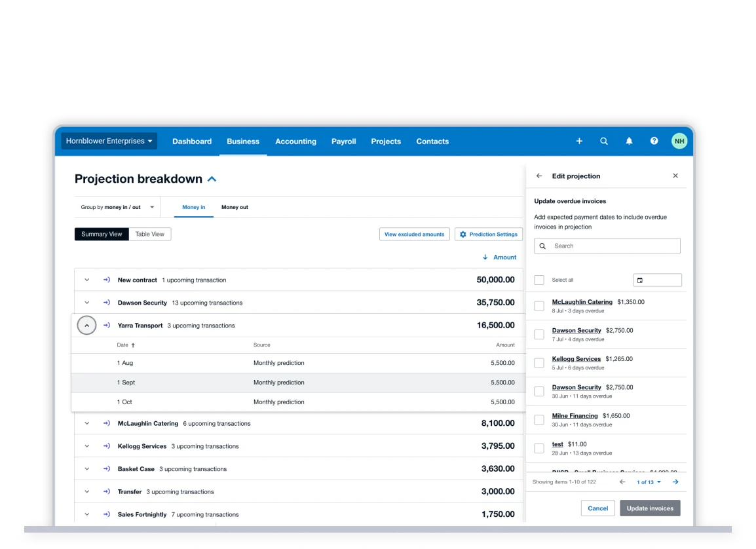Screen dimensions: 756x549
Task: Open the McLaughlin Catering invoice link
Action: [582, 302]
